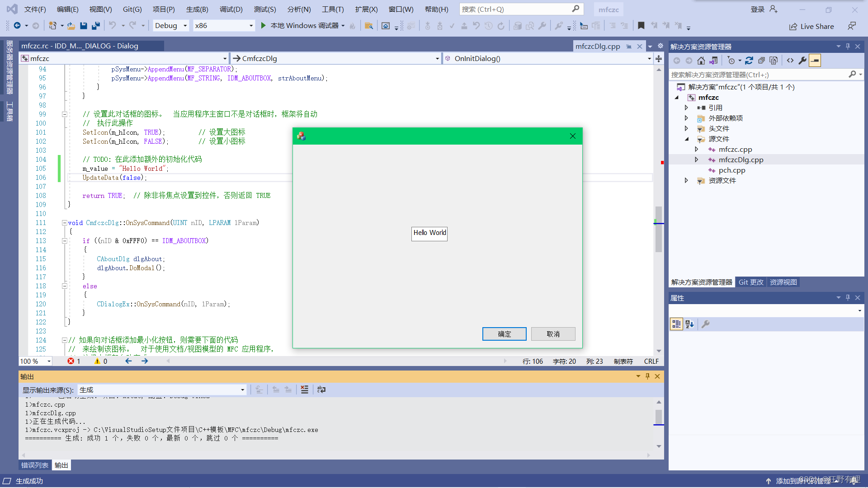The image size is (868, 488).
Task: Refresh the Solution Explorer
Action: pyautogui.click(x=750, y=60)
